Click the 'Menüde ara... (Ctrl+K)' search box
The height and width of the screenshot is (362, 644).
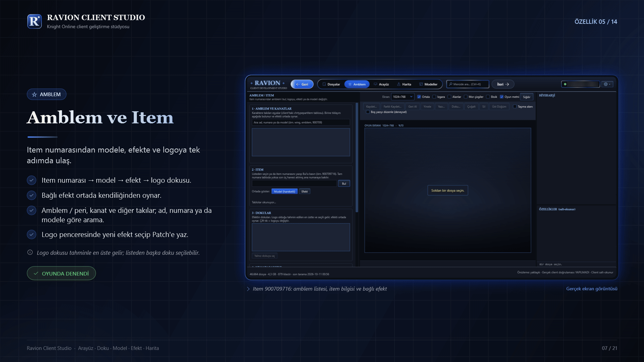click(x=468, y=84)
